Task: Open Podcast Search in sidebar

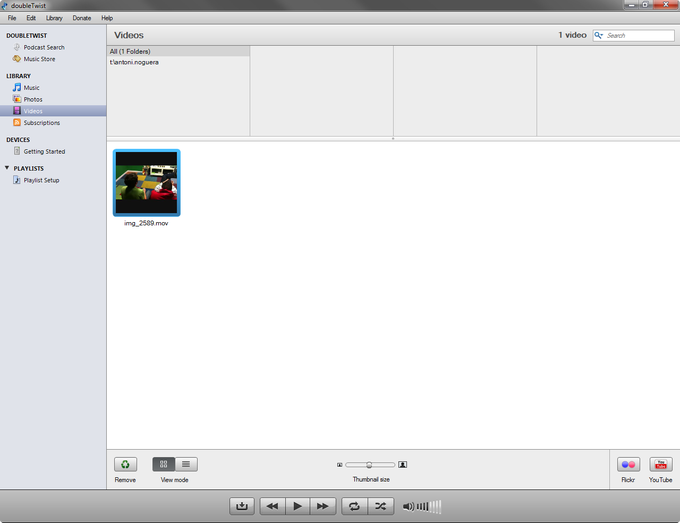Action: [44, 47]
